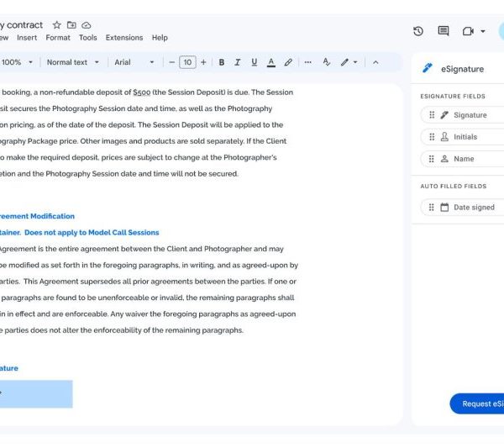Click the $500 deposit amount

[x=142, y=92]
